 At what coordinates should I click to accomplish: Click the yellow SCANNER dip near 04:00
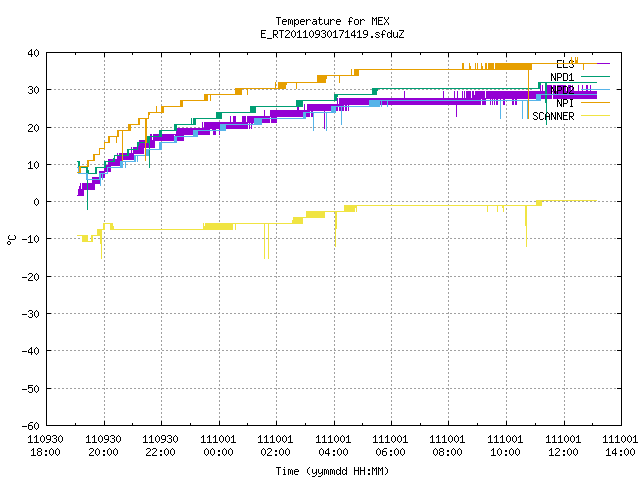click(336, 229)
